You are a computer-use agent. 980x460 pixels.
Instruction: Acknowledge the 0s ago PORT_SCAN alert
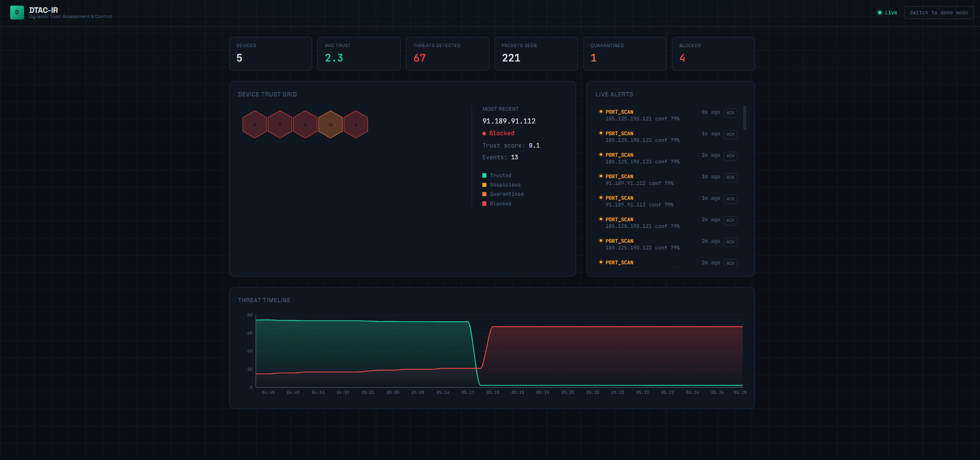tap(730, 113)
